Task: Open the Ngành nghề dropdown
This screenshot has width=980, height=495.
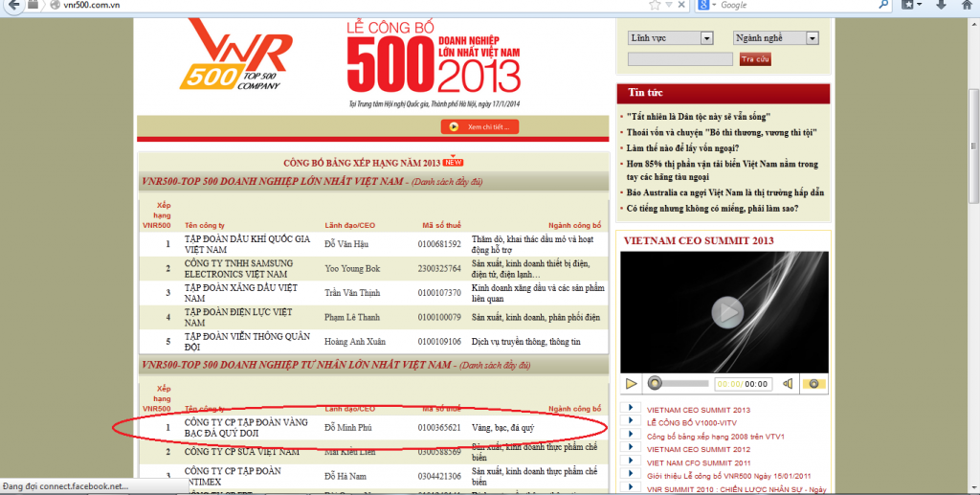Action: [775, 38]
